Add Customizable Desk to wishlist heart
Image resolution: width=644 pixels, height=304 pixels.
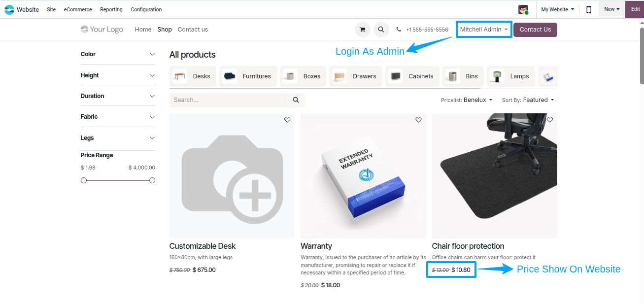click(x=287, y=120)
